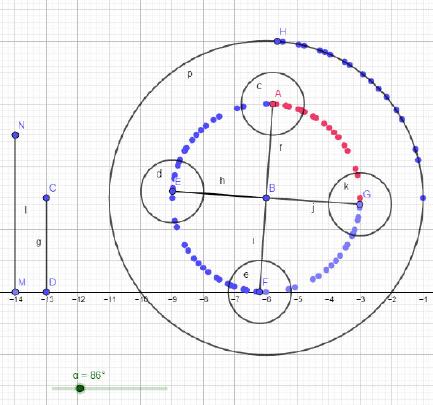Click the label p of the large circle

[190, 74]
